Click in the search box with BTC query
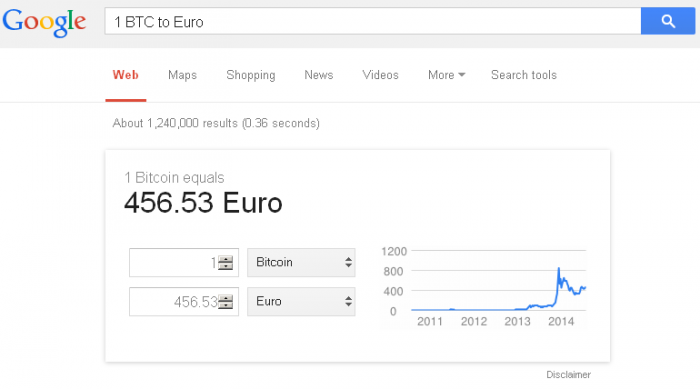This screenshot has width=700, height=389. pos(373,21)
